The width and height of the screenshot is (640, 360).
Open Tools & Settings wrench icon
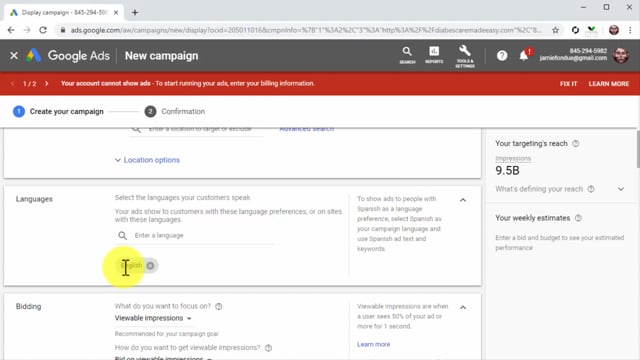[464, 56]
